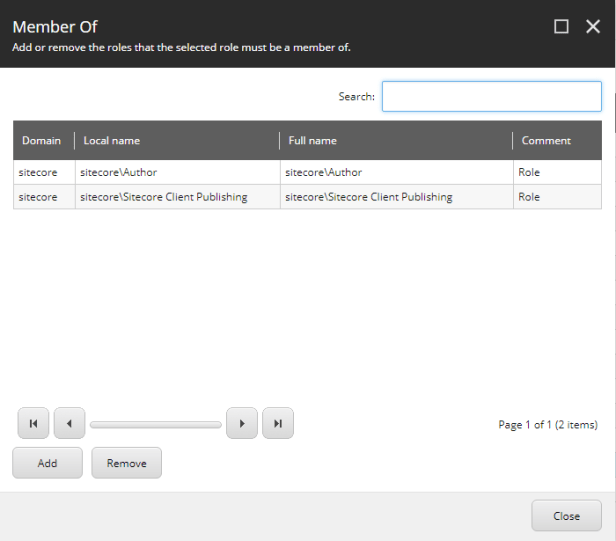Screen dimensions: 616x541
Task: Click the Author full name cell
Action: [323, 173]
